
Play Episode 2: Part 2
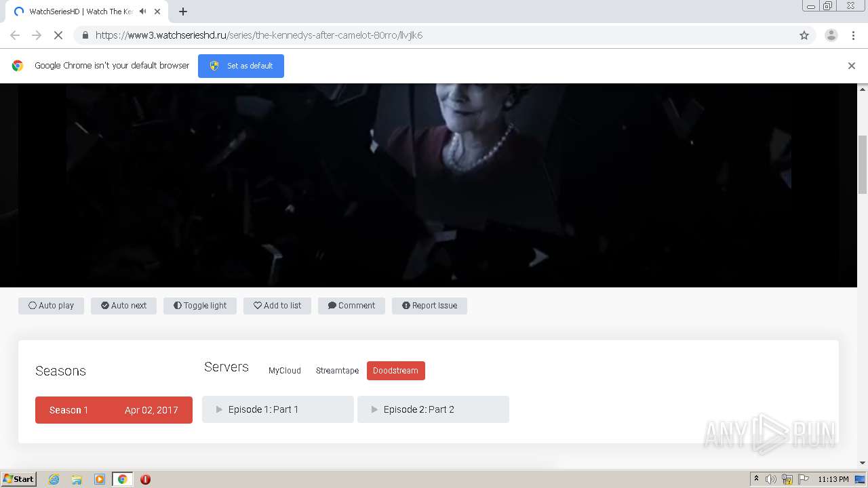click(x=433, y=409)
